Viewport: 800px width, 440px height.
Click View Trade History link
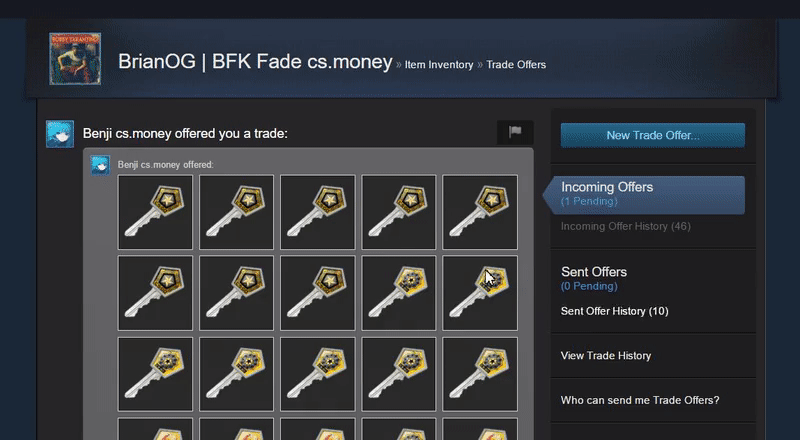tap(606, 356)
